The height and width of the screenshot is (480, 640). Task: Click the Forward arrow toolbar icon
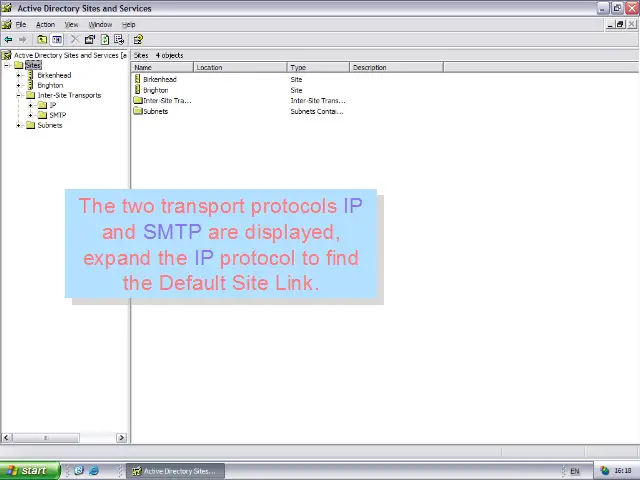click(22, 40)
